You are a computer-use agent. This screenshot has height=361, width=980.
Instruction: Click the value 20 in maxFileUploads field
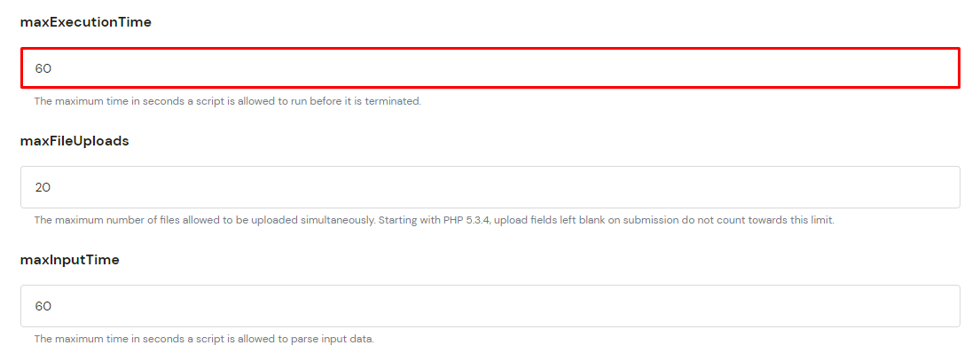point(43,187)
